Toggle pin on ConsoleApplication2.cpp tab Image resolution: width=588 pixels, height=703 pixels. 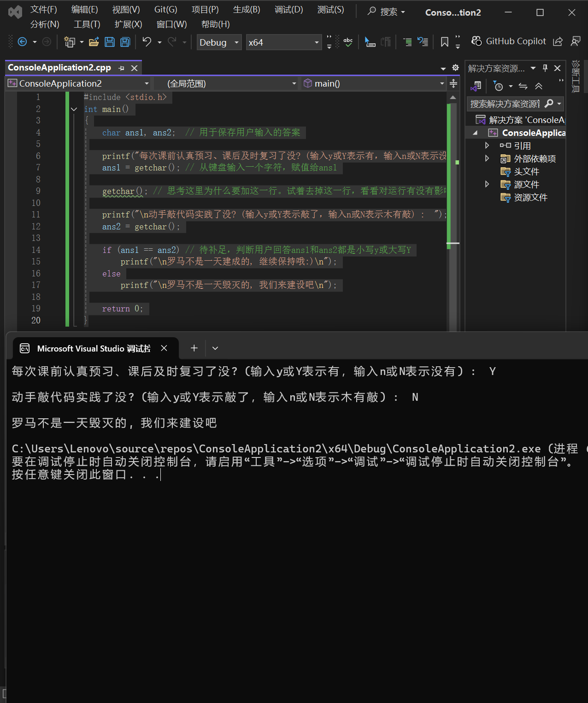coord(121,68)
